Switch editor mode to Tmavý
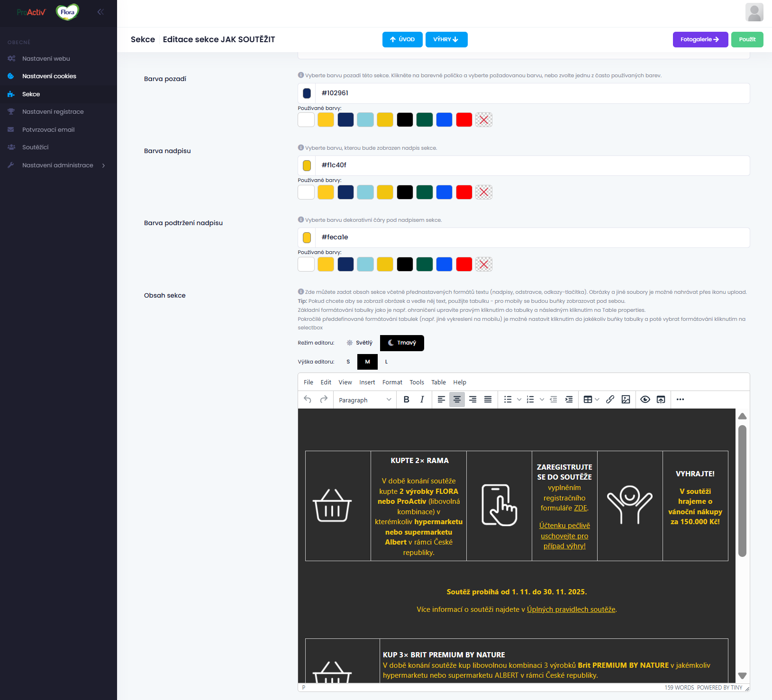 point(402,343)
